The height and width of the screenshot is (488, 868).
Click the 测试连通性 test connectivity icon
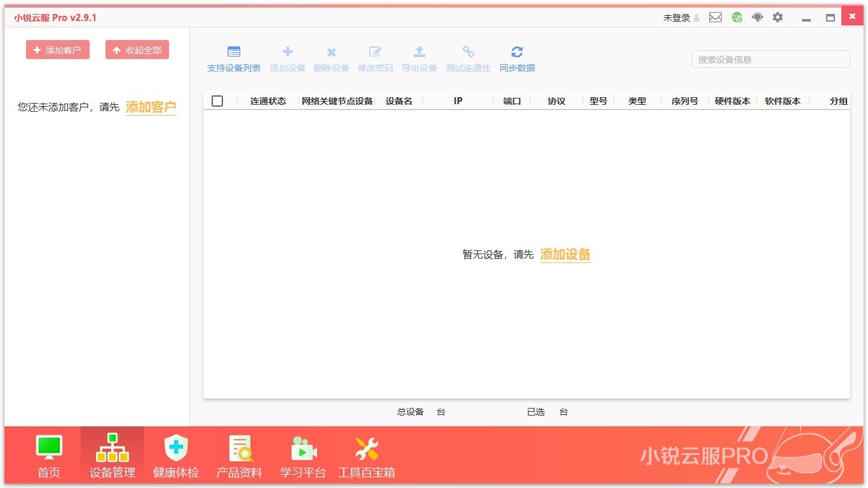[468, 57]
